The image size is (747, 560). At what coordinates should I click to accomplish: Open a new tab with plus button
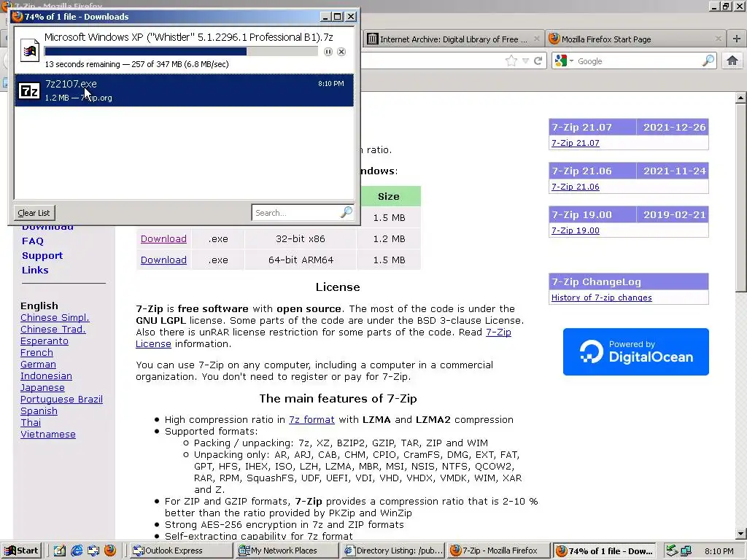point(737,39)
